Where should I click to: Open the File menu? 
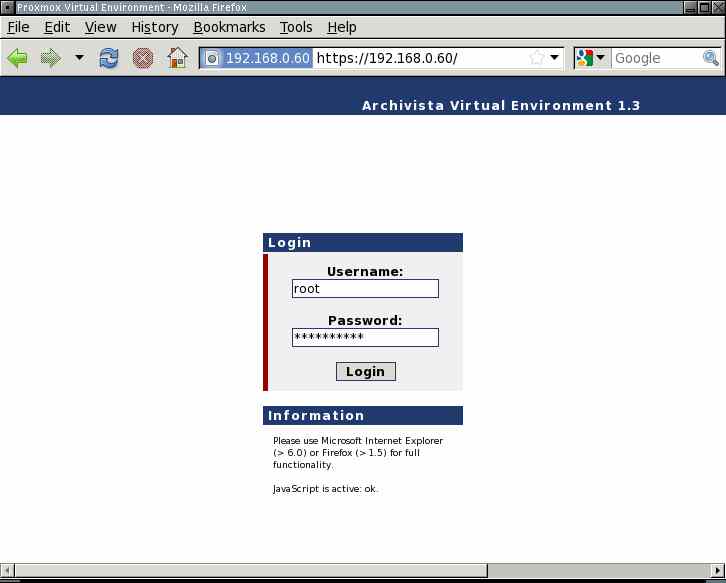[18, 27]
